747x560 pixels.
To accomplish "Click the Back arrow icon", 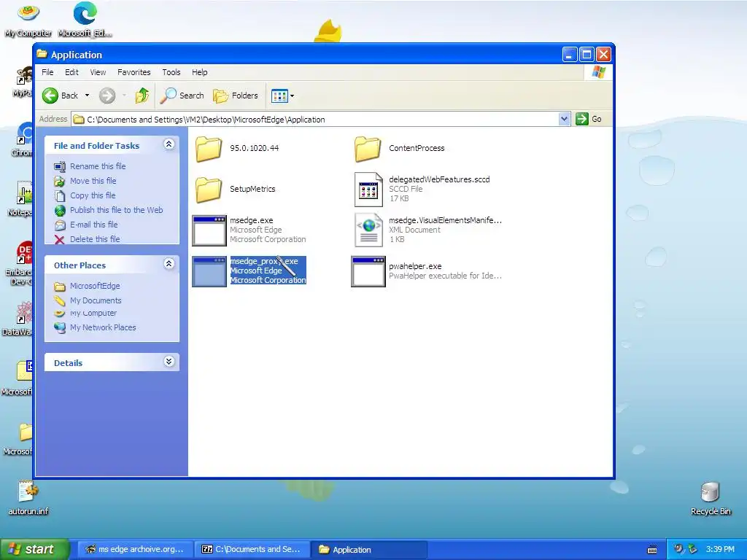I will click(50, 96).
